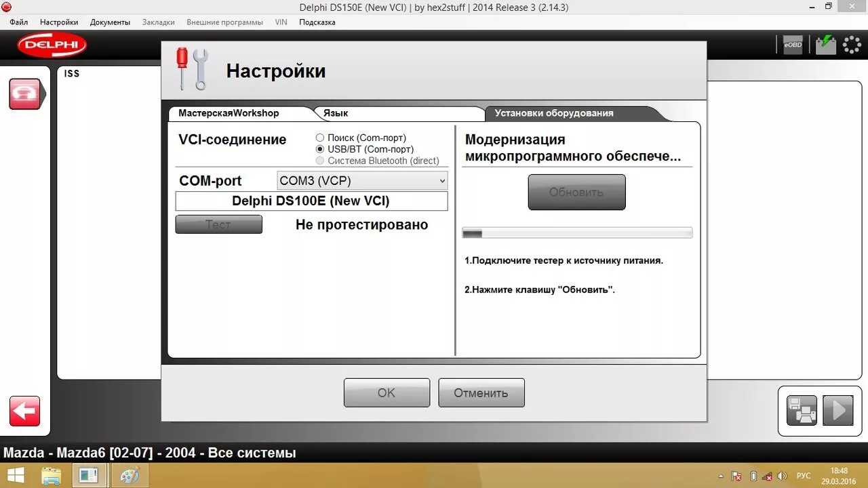Open the volume speaker tray icon
Screen dimensions: 868x488
click(x=783, y=476)
